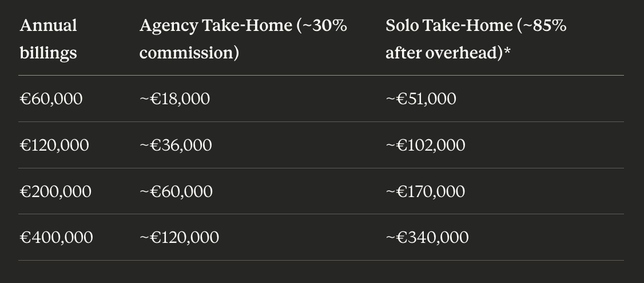Select the ~€51,000 solo cell
644x283 pixels.
pos(420,99)
